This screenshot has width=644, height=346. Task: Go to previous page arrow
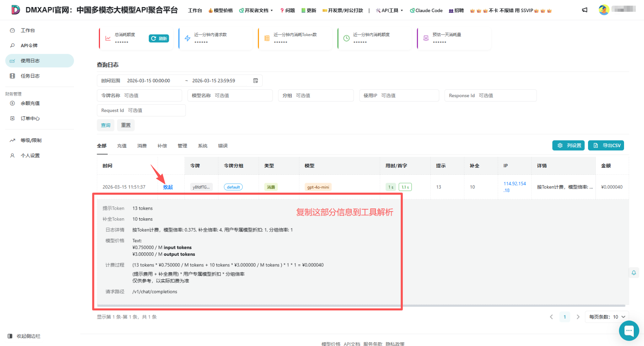pos(551,317)
